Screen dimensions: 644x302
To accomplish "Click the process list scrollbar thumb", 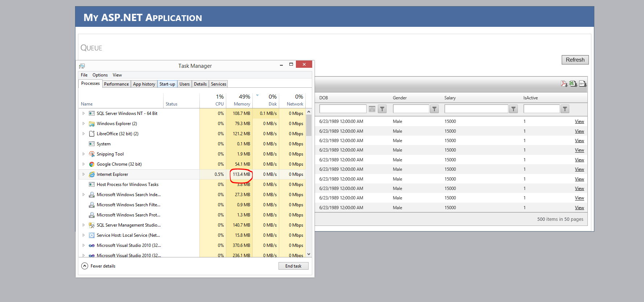I will (x=309, y=125).
